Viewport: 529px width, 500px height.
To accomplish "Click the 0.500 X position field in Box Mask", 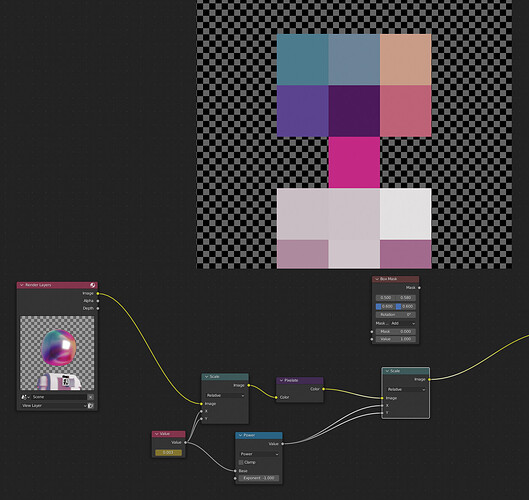I will tap(386, 298).
